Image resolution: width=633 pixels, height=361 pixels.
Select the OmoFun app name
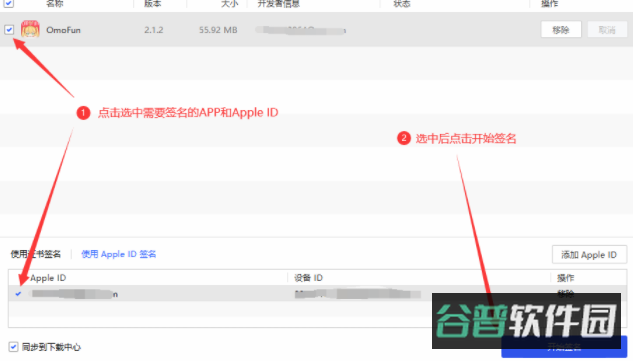pyautogui.click(x=63, y=30)
